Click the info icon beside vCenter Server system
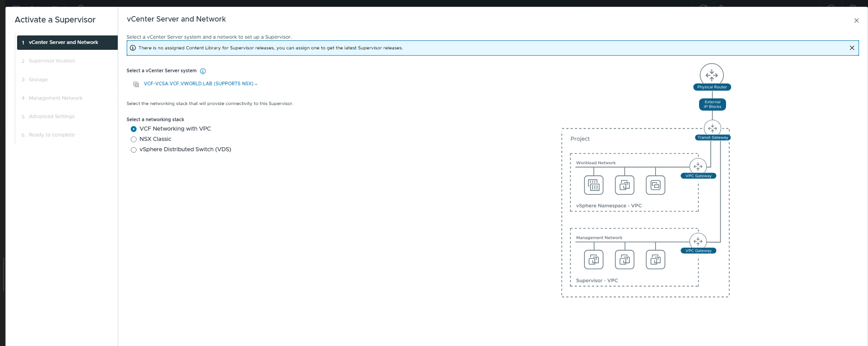Screen dimensions: 868x346 (203, 71)
